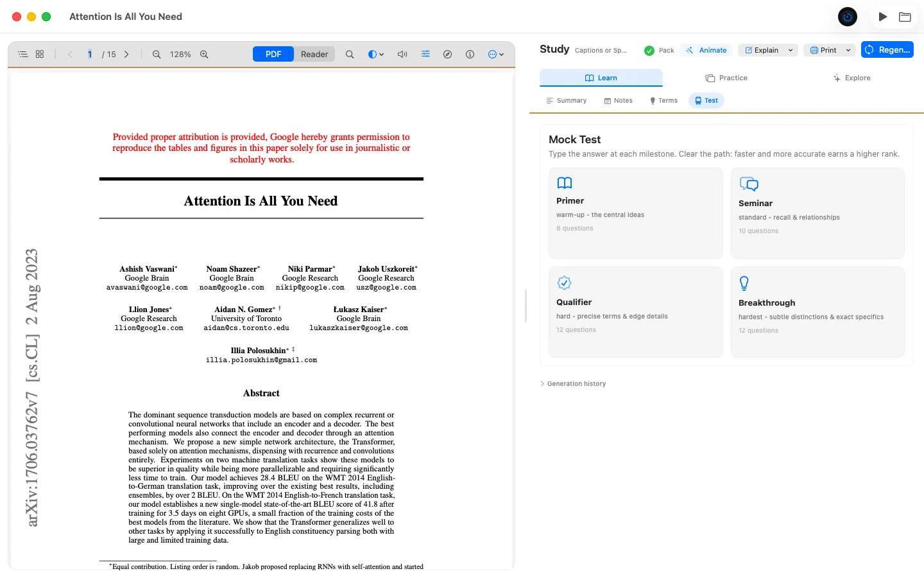
Task: Expand Generation history
Action: [x=573, y=384]
